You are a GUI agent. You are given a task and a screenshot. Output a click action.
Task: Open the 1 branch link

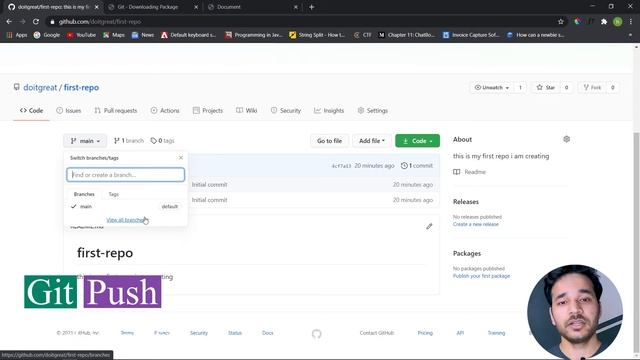[x=129, y=141]
